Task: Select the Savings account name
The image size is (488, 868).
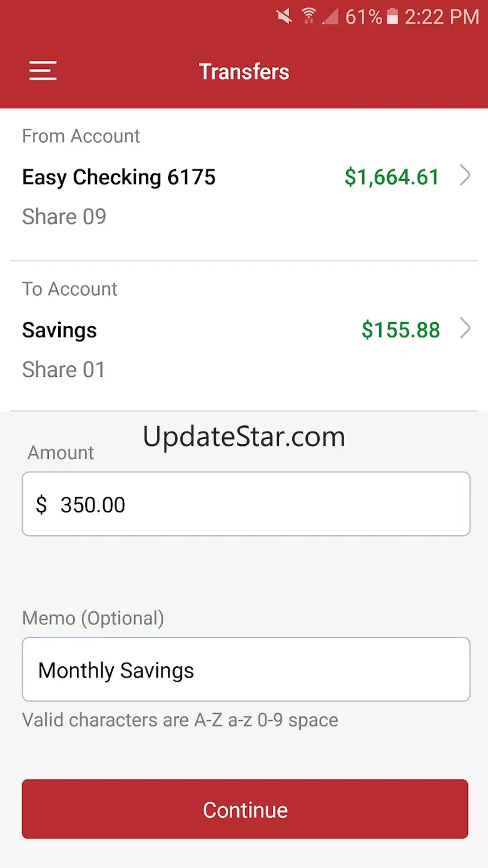Action: 59,330
